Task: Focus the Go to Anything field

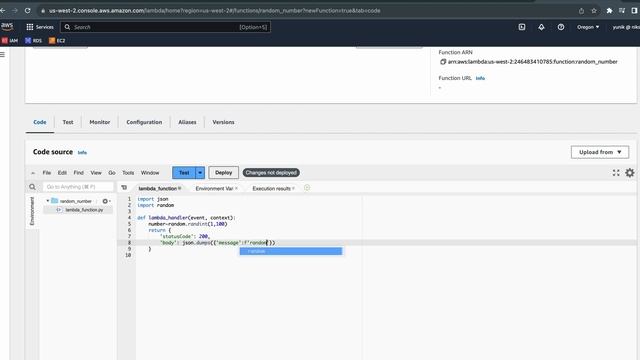Action: (78, 187)
